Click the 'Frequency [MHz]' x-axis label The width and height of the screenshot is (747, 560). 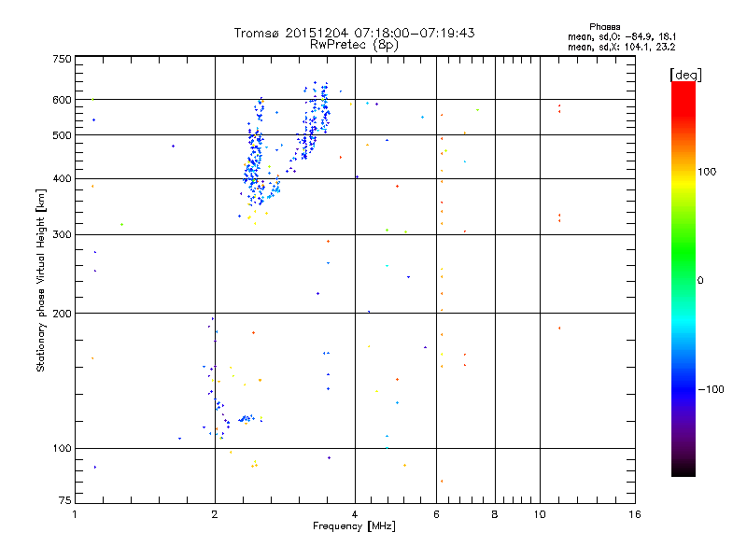pyautogui.click(x=354, y=526)
